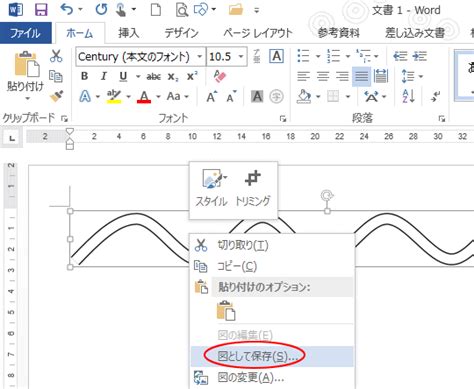Image resolution: width=474 pixels, height=389 pixels.
Task: Click the Sort A-Z icon
Action: (x=408, y=96)
